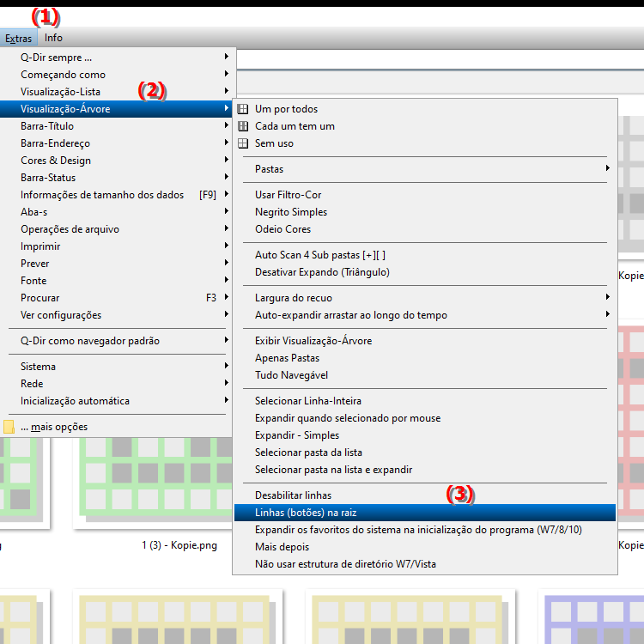Open the Fonte submenu
644x644 pixels.
(x=116, y=281)
